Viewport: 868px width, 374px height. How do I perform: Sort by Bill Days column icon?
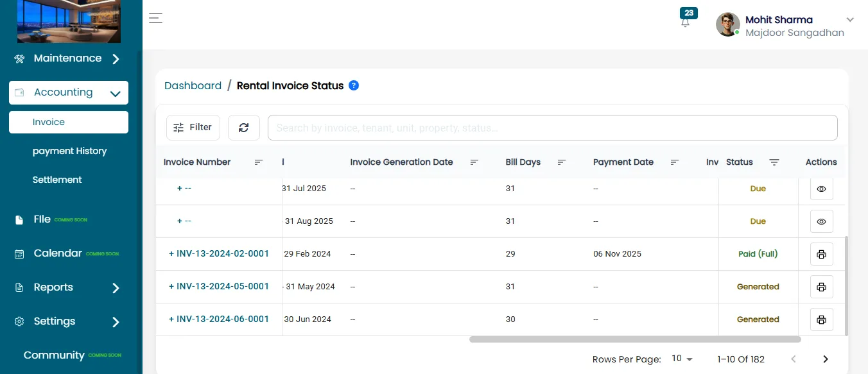(562, 162)
